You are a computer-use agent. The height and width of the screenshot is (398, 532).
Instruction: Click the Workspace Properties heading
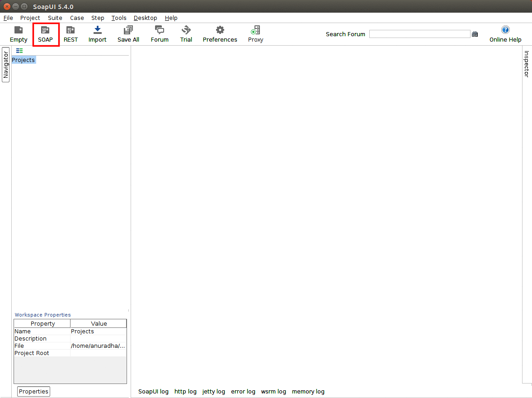(x=43, y=315)
